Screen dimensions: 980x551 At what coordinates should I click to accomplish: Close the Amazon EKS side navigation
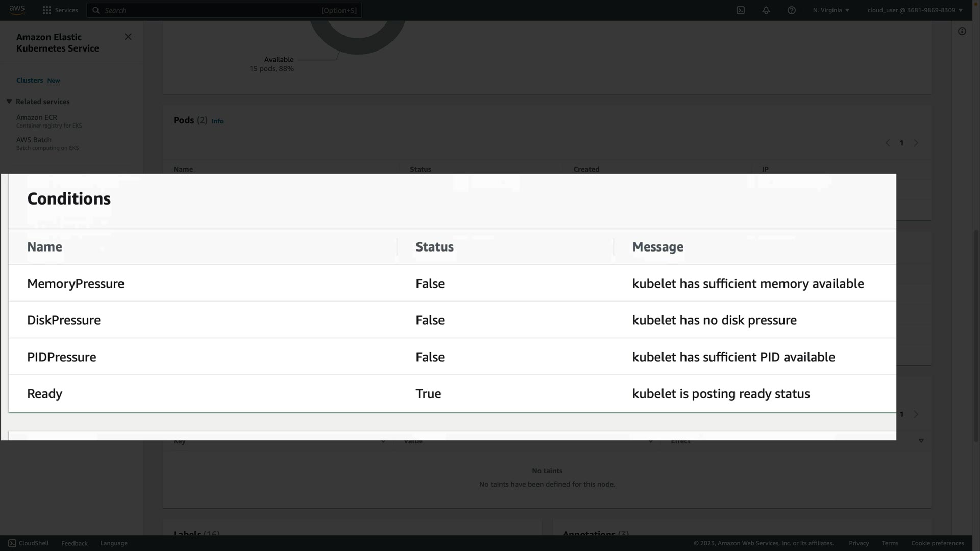tap(128, 37)
